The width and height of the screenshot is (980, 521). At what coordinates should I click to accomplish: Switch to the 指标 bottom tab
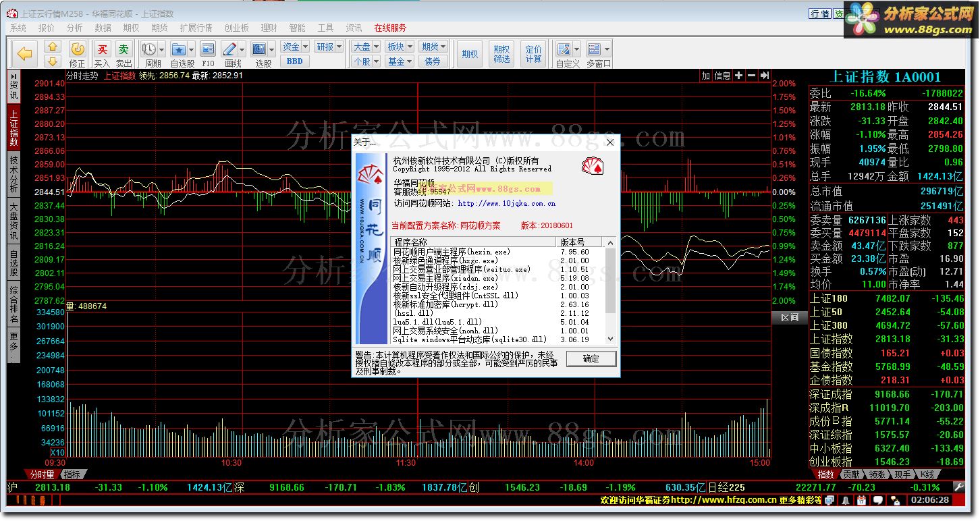pyautogui.click(x=72, y=474)
